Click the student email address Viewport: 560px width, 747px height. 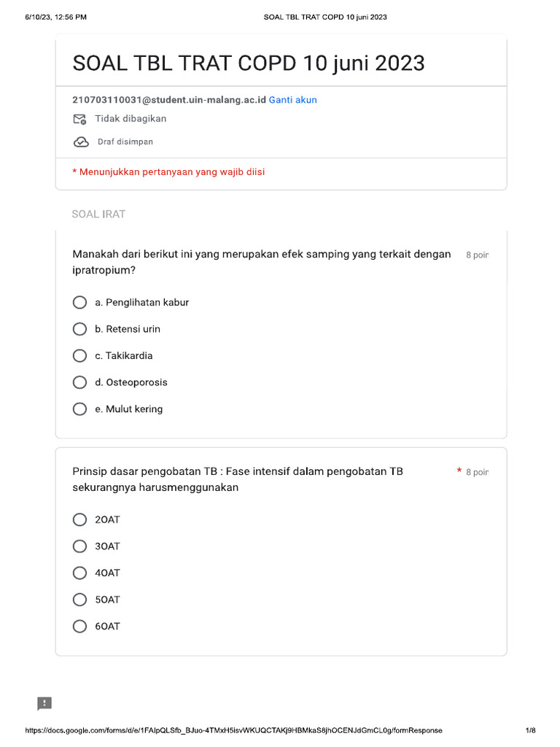(x=169, y=100)
